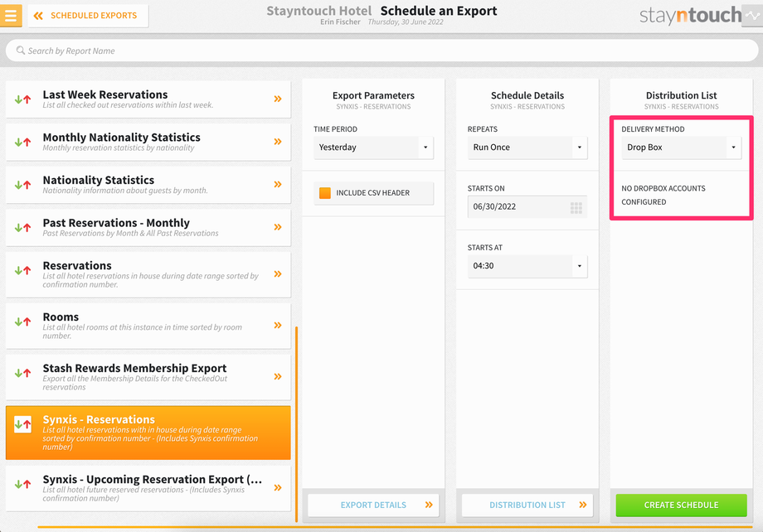
Task: Open chevron for Reservations row
Action: coord(278,273)
